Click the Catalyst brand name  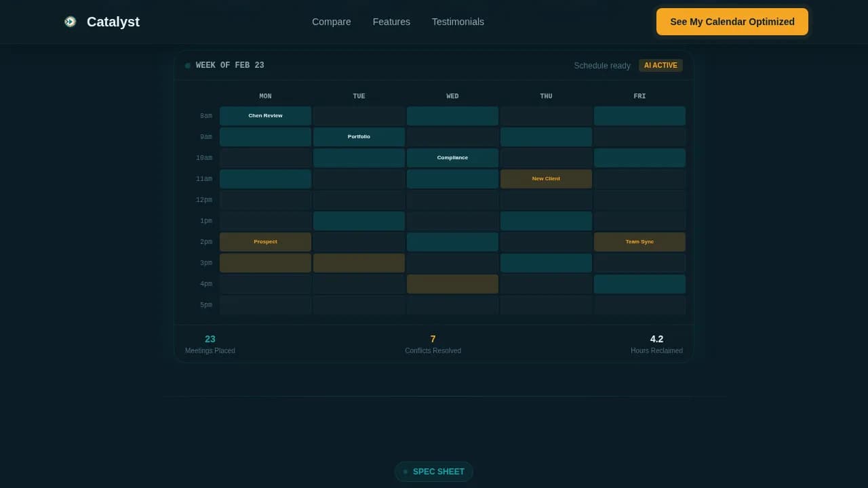113,22
